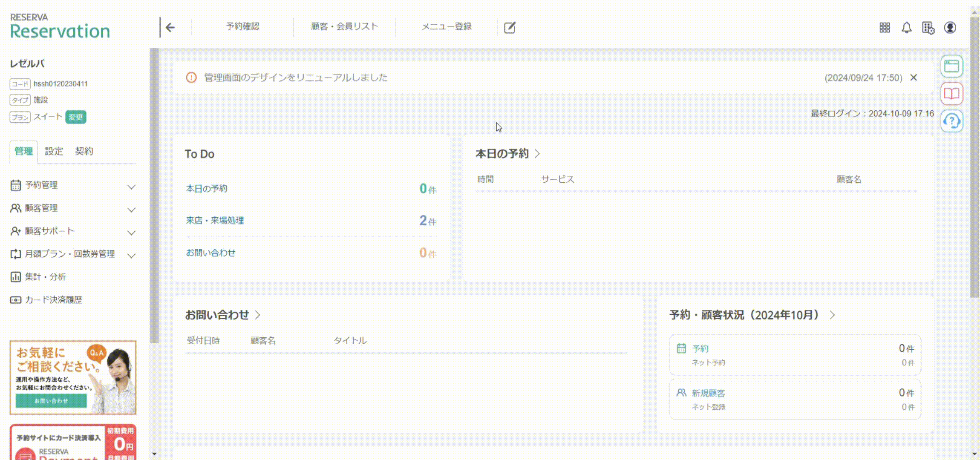Open 顧客・会員リスト in top navigation
980x460 pixels.
tap(344, 26)
